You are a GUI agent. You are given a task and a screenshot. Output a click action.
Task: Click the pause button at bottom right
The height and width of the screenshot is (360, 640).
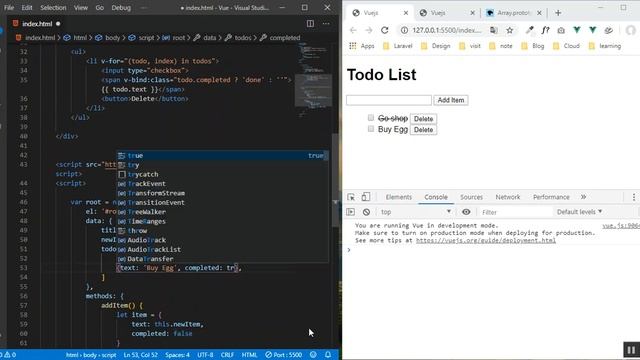click(631, 350)
